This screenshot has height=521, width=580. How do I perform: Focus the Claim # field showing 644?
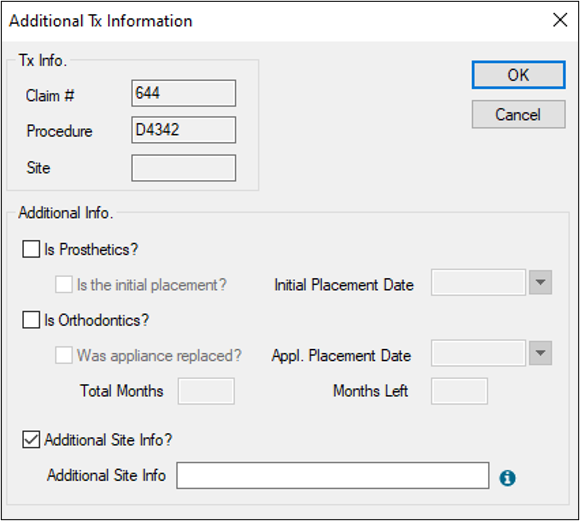183,93
